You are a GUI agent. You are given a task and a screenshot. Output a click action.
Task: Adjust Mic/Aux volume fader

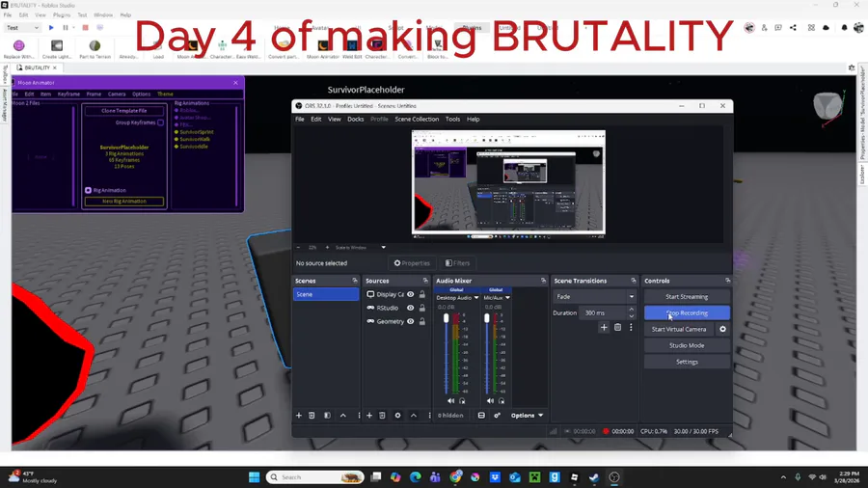(487, 318)
